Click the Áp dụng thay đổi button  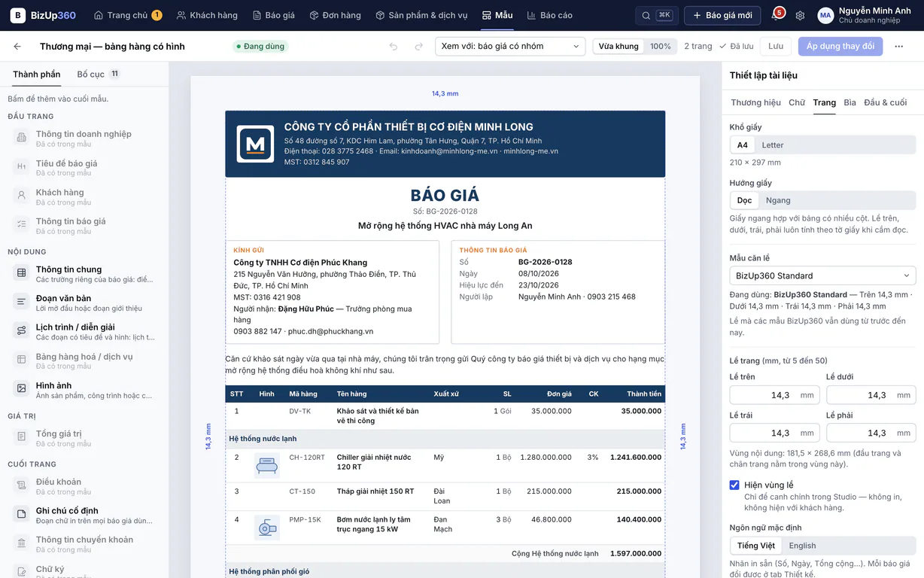pos(840,47)
